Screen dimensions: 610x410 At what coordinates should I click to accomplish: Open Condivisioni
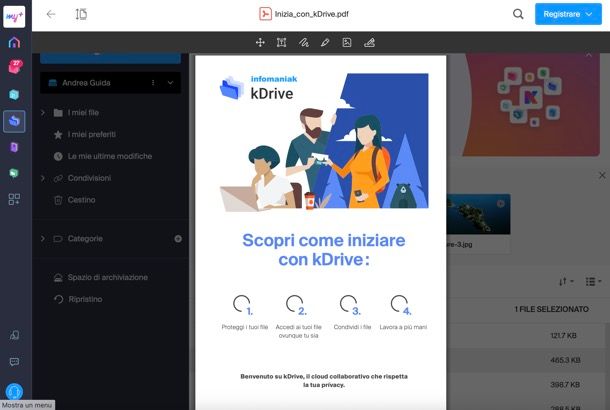coord(89,178)
